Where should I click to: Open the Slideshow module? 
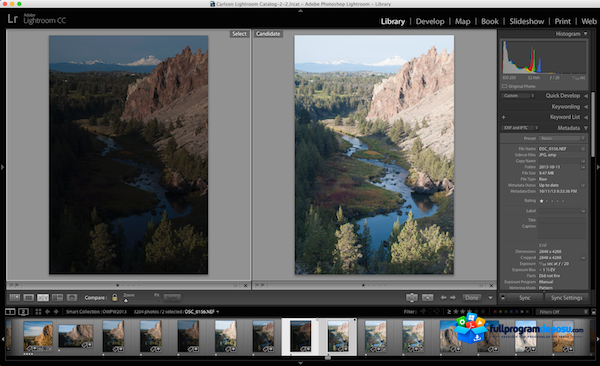527,21
